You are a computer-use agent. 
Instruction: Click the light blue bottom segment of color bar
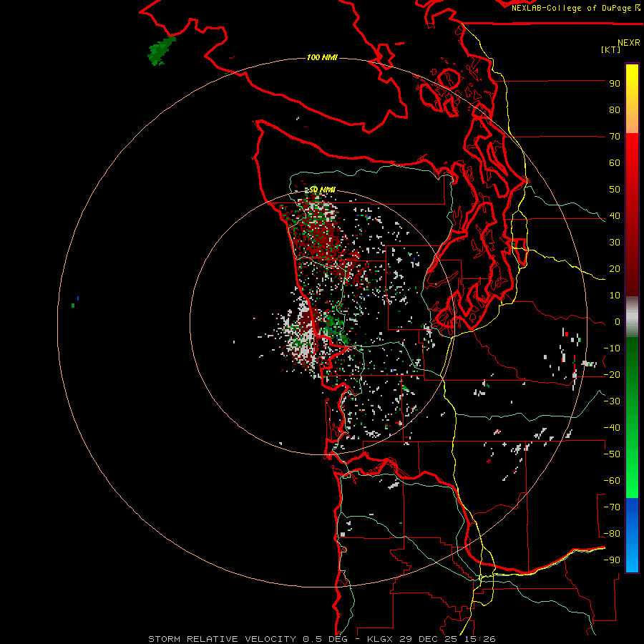coord(632,559)
